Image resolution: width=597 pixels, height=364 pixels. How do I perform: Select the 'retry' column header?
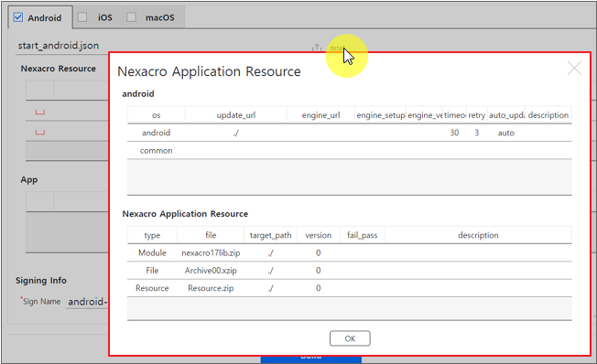pos(477,115)
